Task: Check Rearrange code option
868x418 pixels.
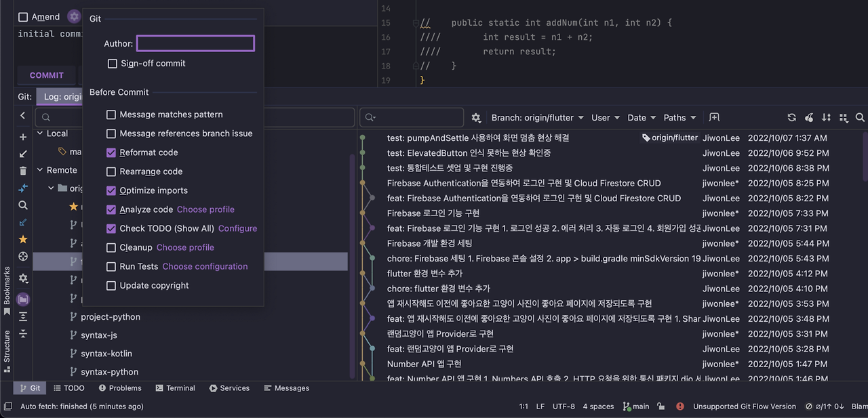Action: click(111, 171)
